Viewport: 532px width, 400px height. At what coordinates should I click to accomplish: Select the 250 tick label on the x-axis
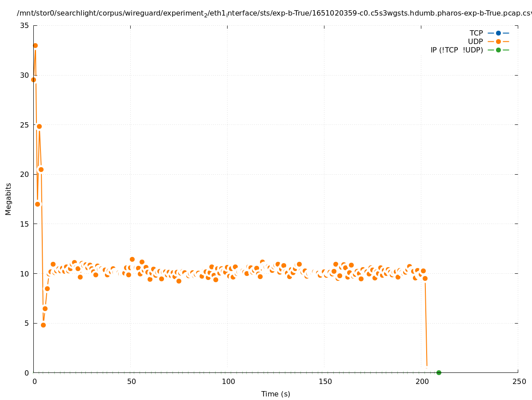click(x=519, y=381)
